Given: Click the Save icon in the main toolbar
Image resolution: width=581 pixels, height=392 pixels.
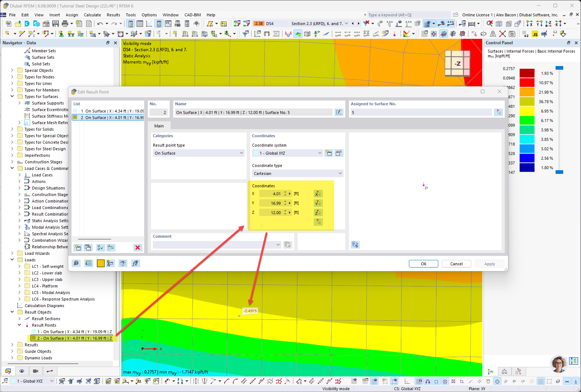Looking at the screenshot, I should [x=56, y=24].
